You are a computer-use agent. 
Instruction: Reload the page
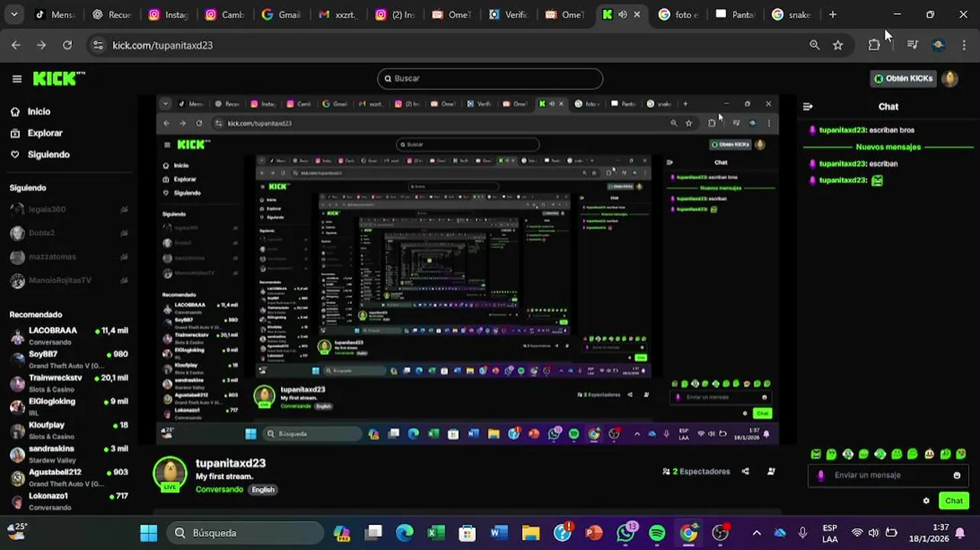[67, 45]
